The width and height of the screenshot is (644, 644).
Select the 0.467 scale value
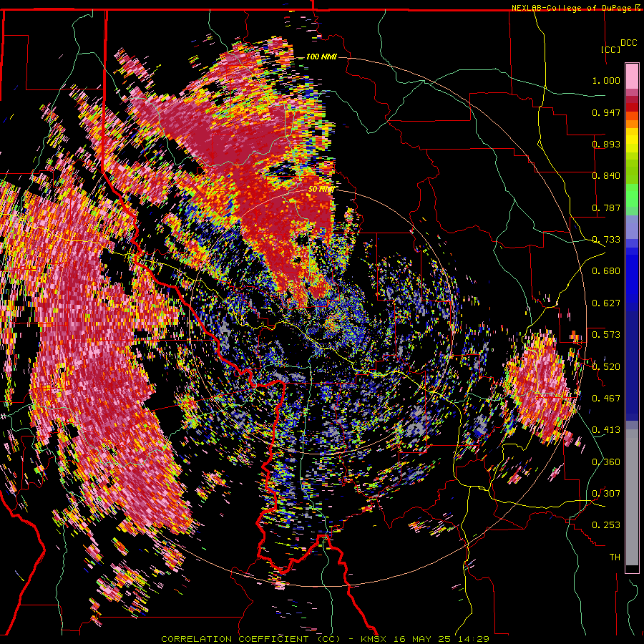coord(606,399)
